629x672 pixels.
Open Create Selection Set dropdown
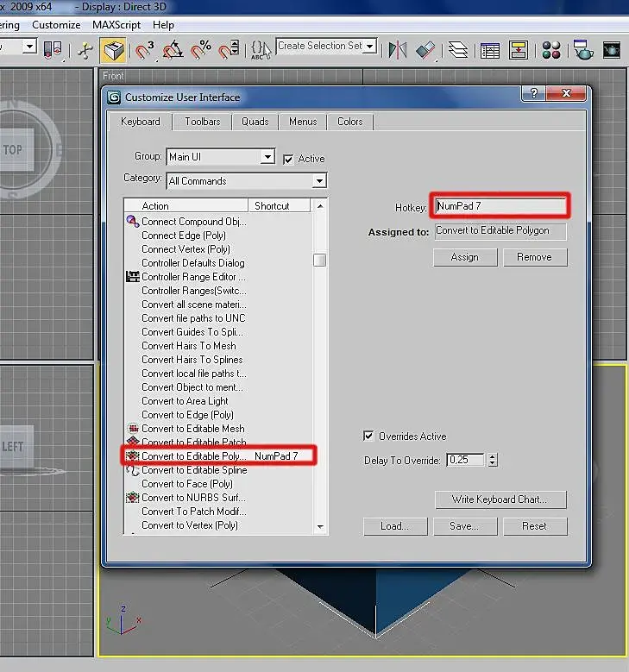click(369, 46)
